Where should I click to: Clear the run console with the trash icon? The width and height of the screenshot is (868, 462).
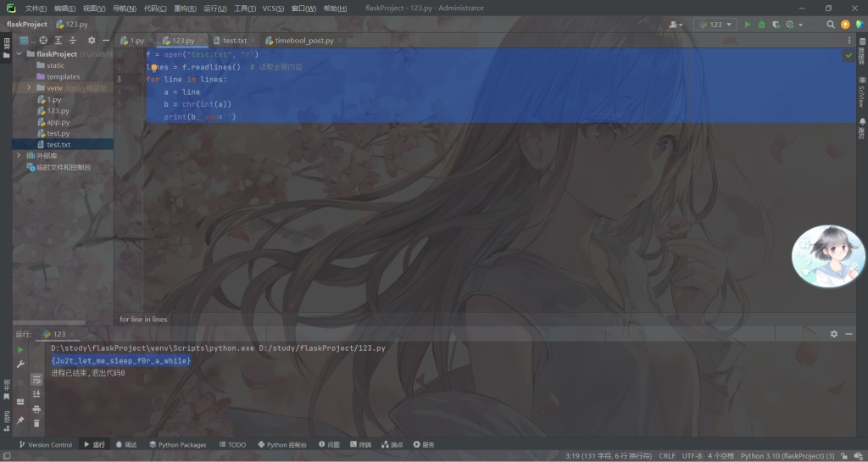point(36,422)
